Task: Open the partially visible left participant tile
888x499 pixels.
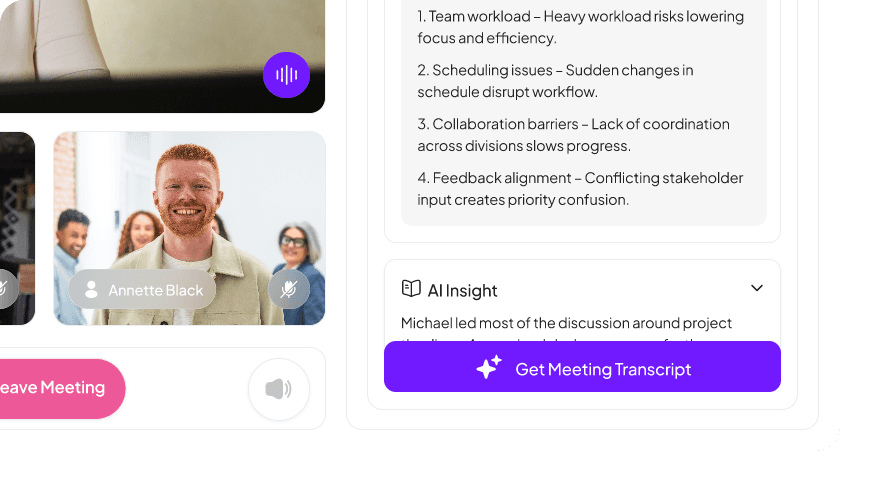Action: point(18,228)
